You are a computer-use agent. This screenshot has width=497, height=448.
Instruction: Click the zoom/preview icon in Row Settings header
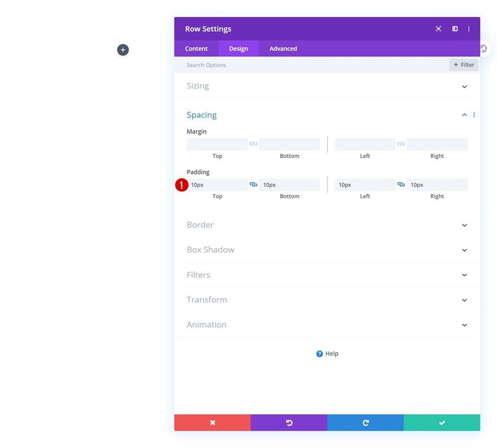click(438, 28)
